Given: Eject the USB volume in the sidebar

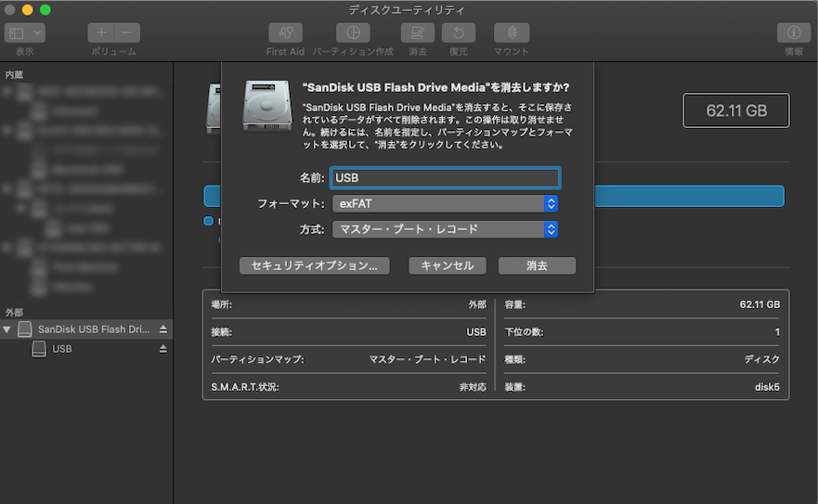Looking at the screenshot, I should 163,348.
